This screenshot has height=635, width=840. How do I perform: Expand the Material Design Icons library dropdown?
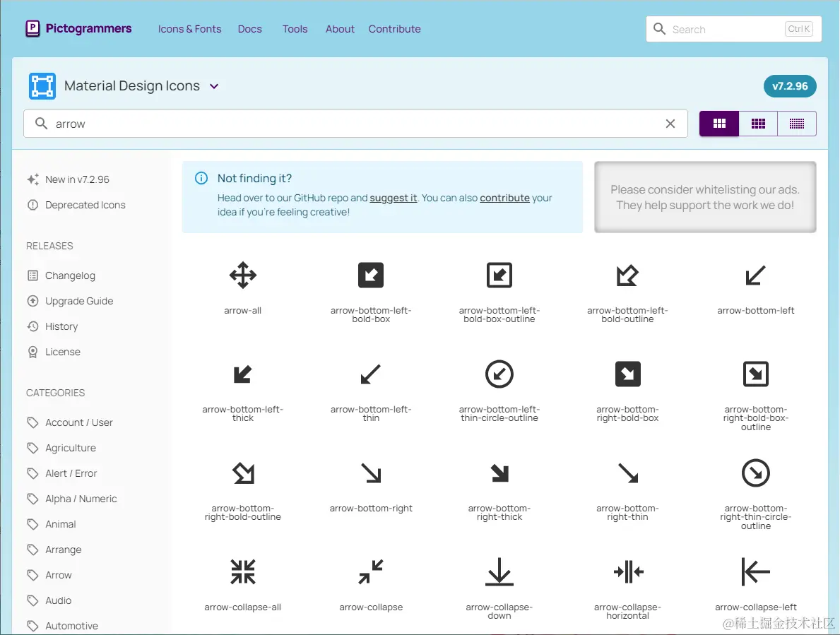(x=214, y=86)
